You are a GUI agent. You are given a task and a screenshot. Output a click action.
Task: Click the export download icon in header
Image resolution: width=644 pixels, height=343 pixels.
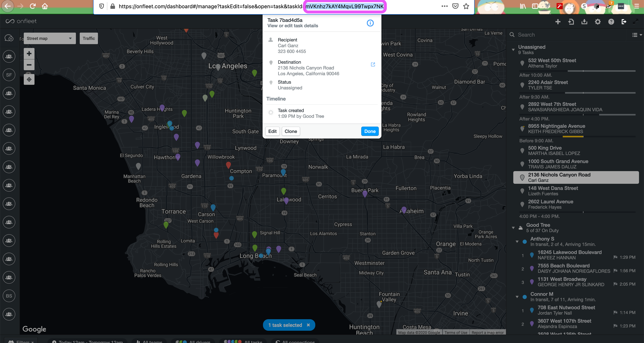(584, 22)
